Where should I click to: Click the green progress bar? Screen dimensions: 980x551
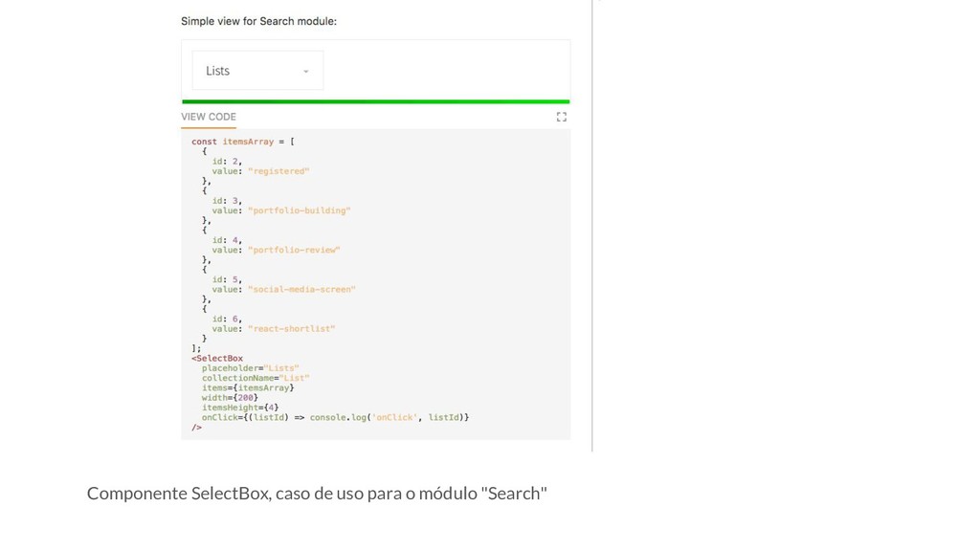tap(375, 101)
